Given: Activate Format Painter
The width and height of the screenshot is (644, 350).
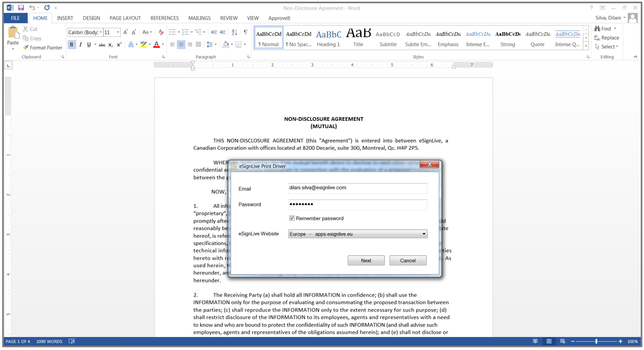Looking at the screenshot, I should [42, 48].
